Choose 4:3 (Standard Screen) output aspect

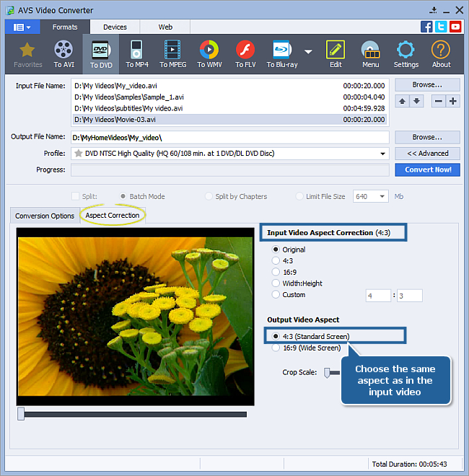276,336
